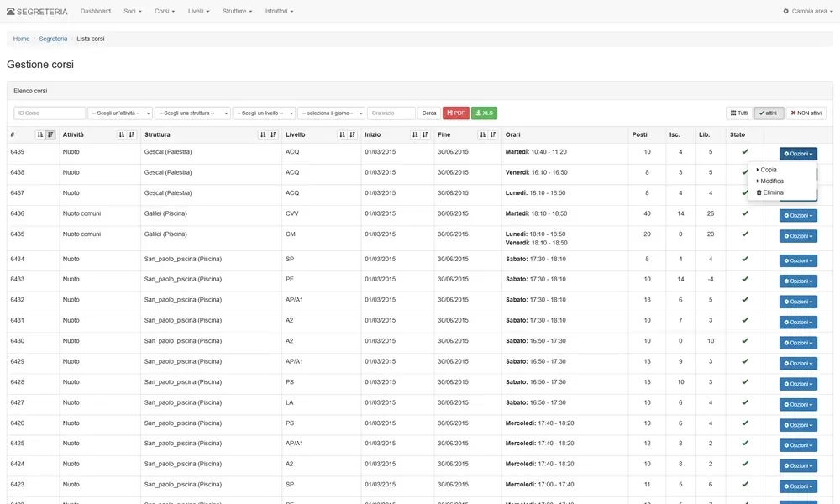Choose Elimina from the options menu
840x504 pixels.
770,192
